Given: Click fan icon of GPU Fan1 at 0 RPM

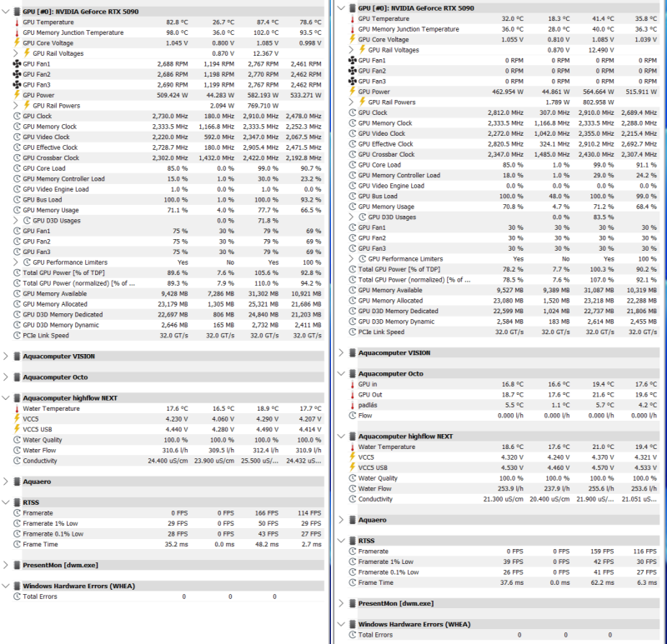Looking at the screenshot, I should point(352,60).
